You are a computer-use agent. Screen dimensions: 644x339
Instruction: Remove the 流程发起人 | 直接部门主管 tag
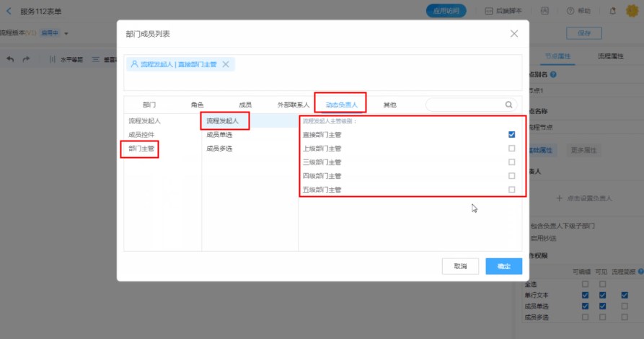coord(226,64)
